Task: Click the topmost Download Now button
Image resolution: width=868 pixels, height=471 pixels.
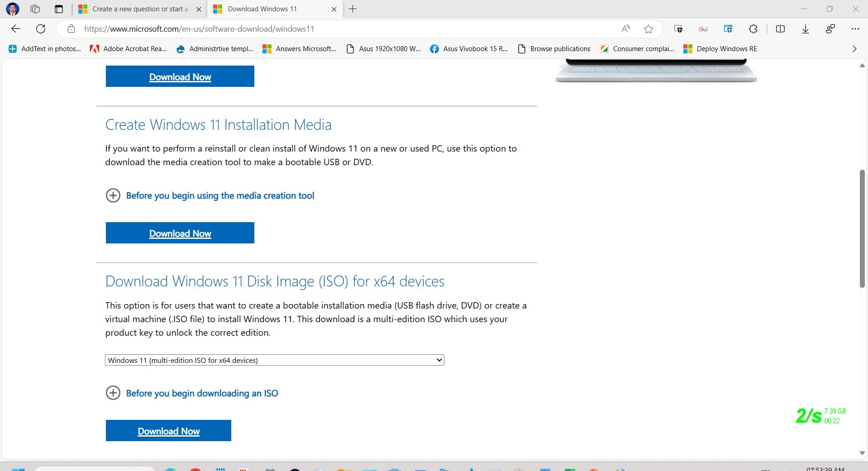Action: [180, 76]
